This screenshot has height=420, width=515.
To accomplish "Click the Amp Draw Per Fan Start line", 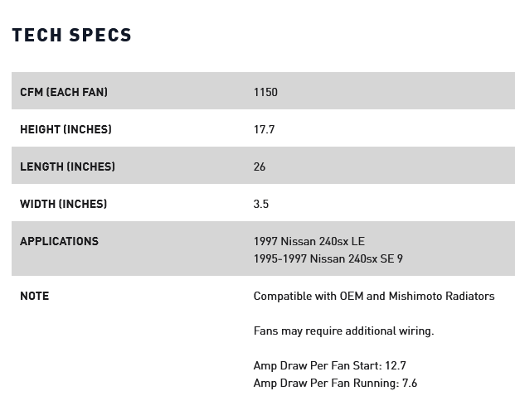I will click(x=329, y=365).
